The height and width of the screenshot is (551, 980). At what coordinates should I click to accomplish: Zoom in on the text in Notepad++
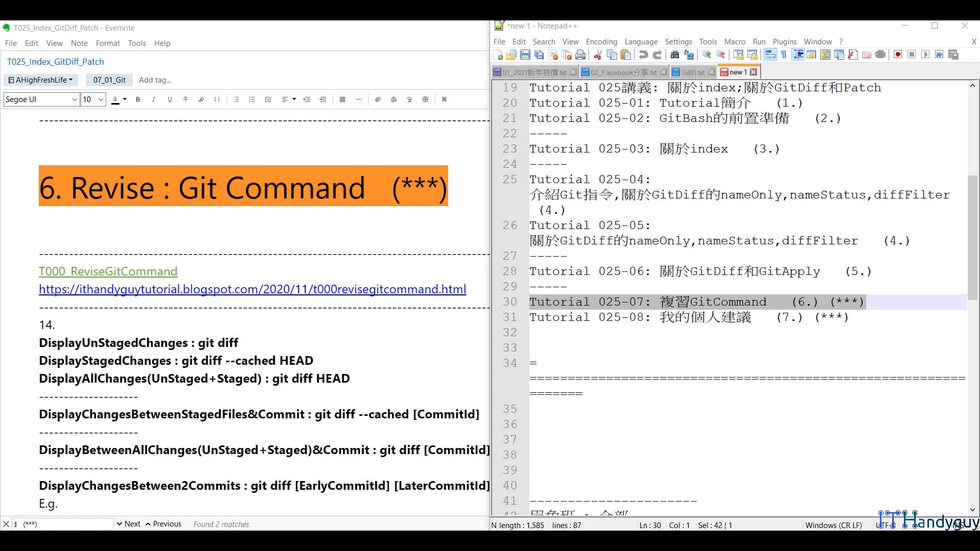pos(706,55)
